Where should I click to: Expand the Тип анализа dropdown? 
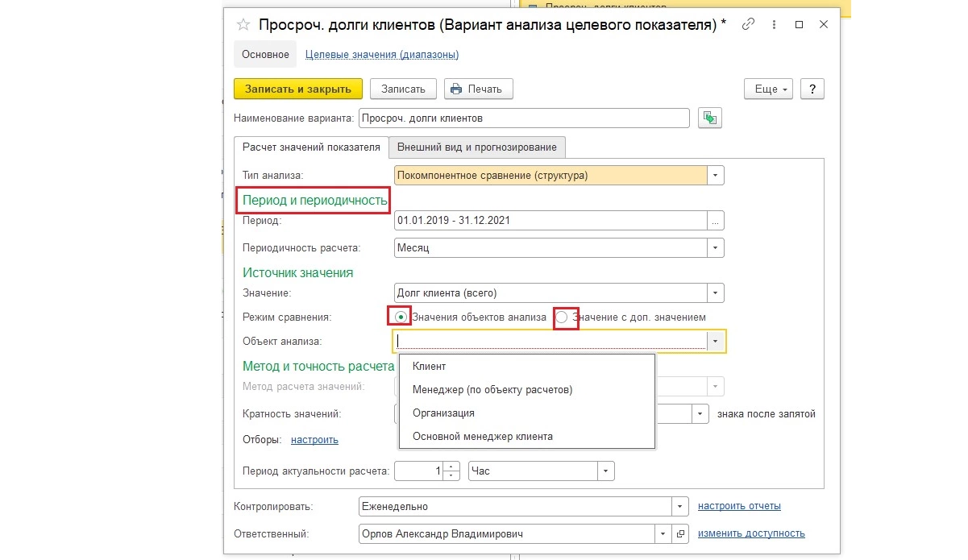pos(716,175)
